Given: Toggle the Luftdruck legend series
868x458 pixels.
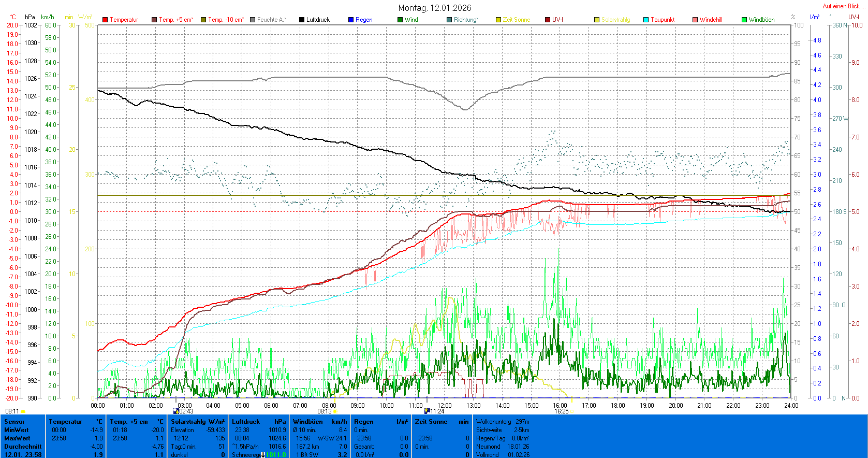Looking at the screenshot, I should click(314, 20).
